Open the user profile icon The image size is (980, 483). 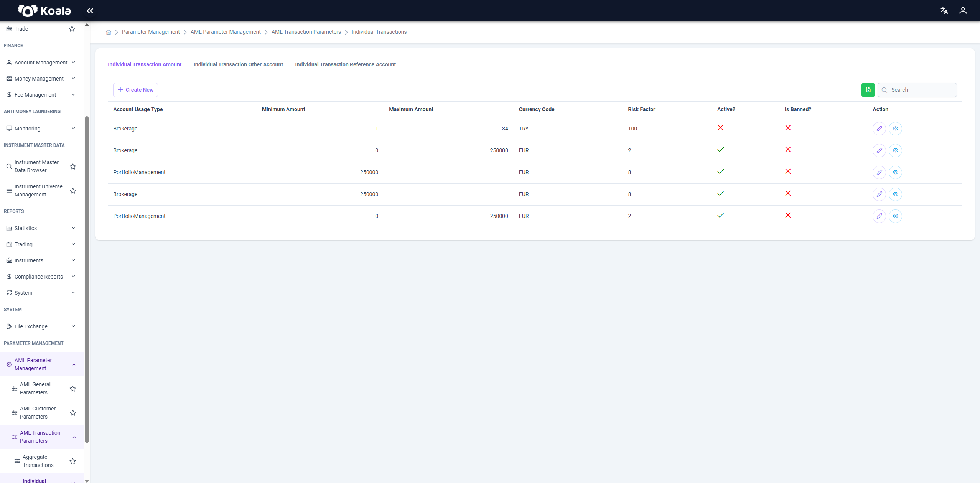[x=963, y=11]
